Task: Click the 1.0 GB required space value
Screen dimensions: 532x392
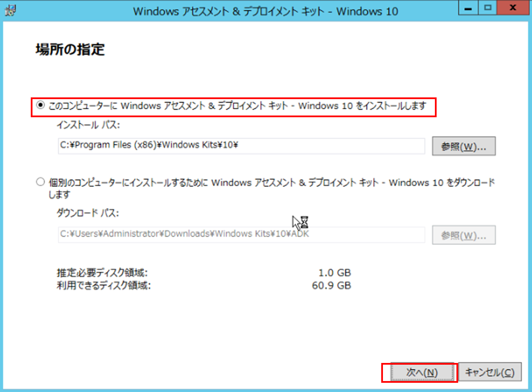Action: [335, 273]
